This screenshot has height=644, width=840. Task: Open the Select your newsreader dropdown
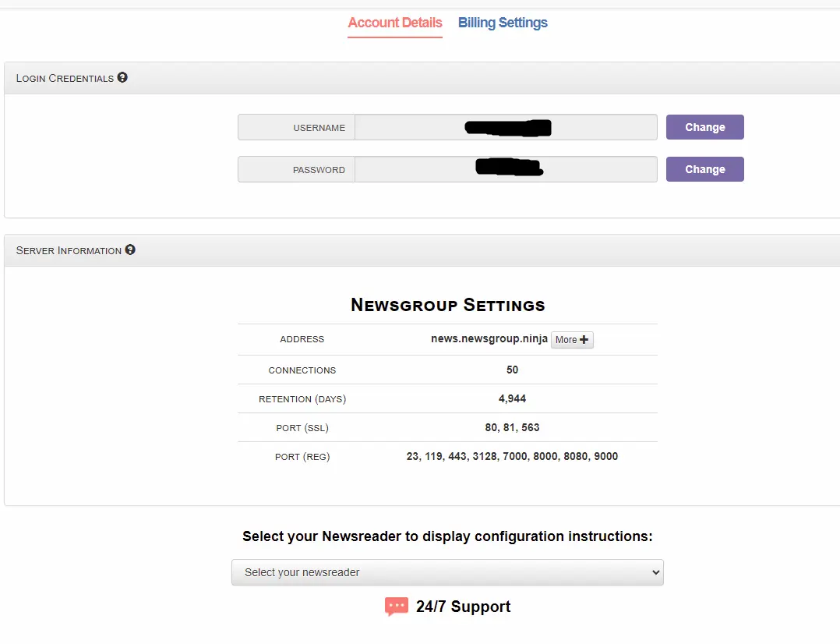point(447,572)
